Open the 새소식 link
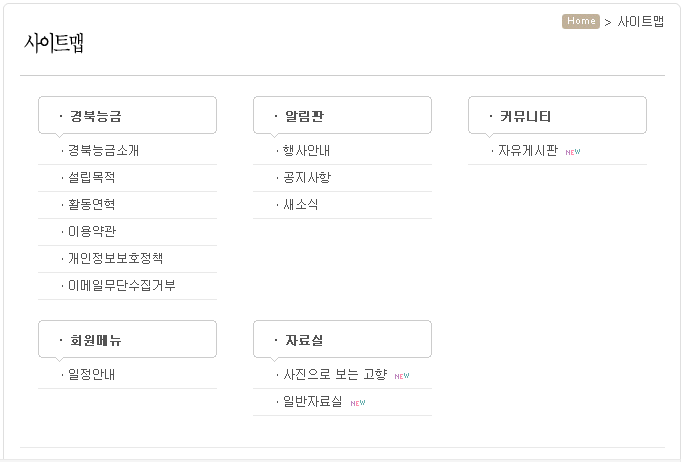The image size is (685, 462). (x=301, y=205)
